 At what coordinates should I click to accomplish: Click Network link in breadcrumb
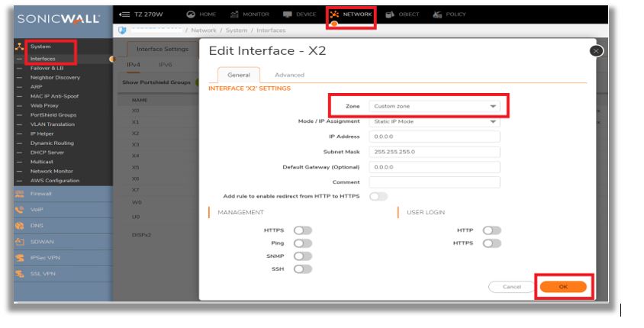pos(203,31)
